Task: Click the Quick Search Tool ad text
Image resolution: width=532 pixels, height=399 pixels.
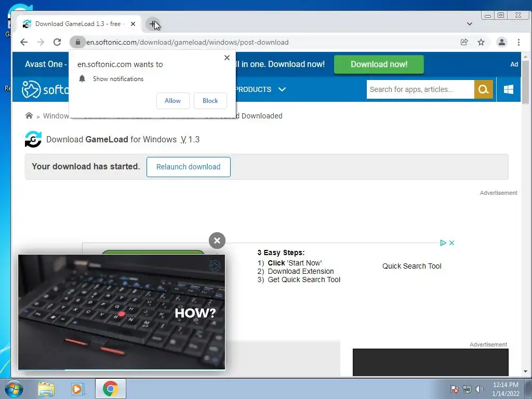Action: 411,267
